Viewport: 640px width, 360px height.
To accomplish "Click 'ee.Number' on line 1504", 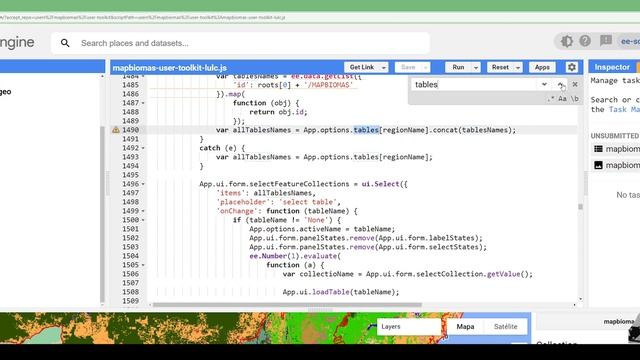I will pos(268,256).
